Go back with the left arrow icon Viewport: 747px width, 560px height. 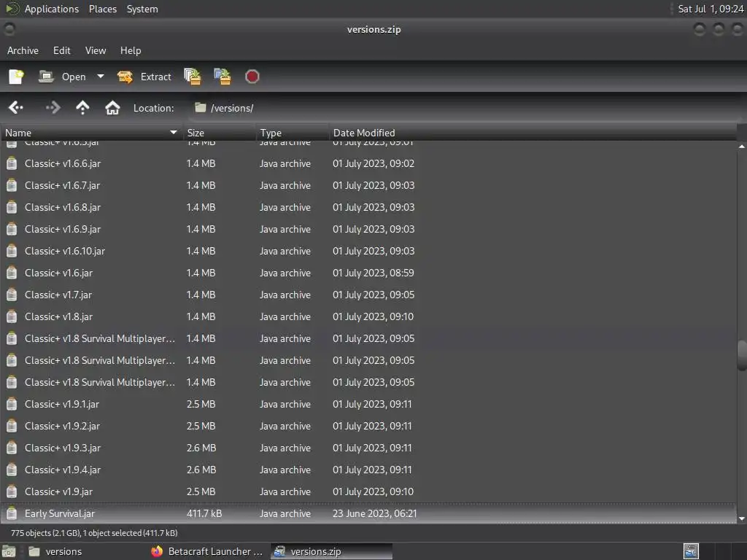16,108
